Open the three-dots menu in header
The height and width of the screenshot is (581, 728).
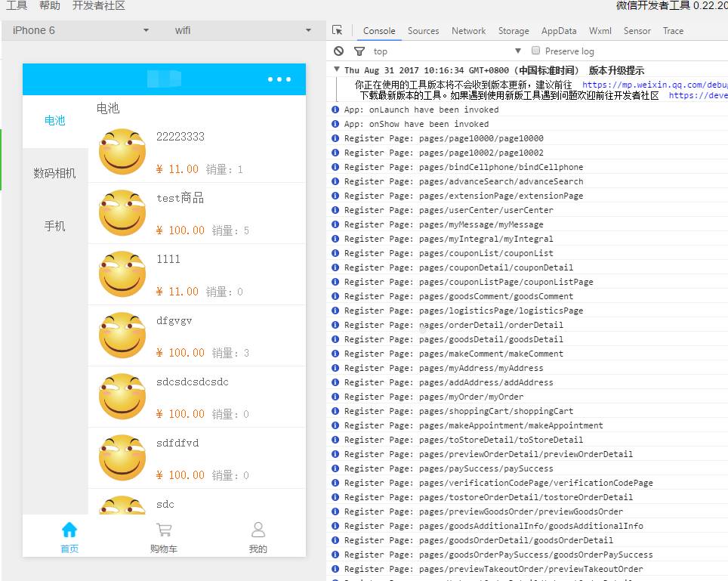click(279, 79)
